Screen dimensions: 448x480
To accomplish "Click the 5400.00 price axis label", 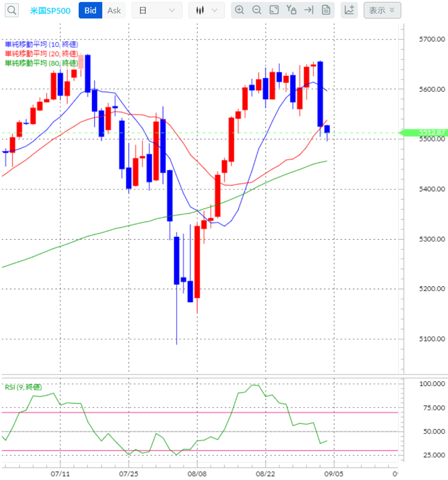I will click(x=432, y=189).
